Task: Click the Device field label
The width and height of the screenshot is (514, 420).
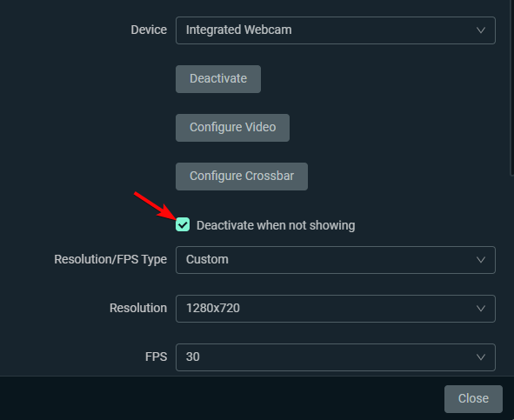Action: (149, 30)
